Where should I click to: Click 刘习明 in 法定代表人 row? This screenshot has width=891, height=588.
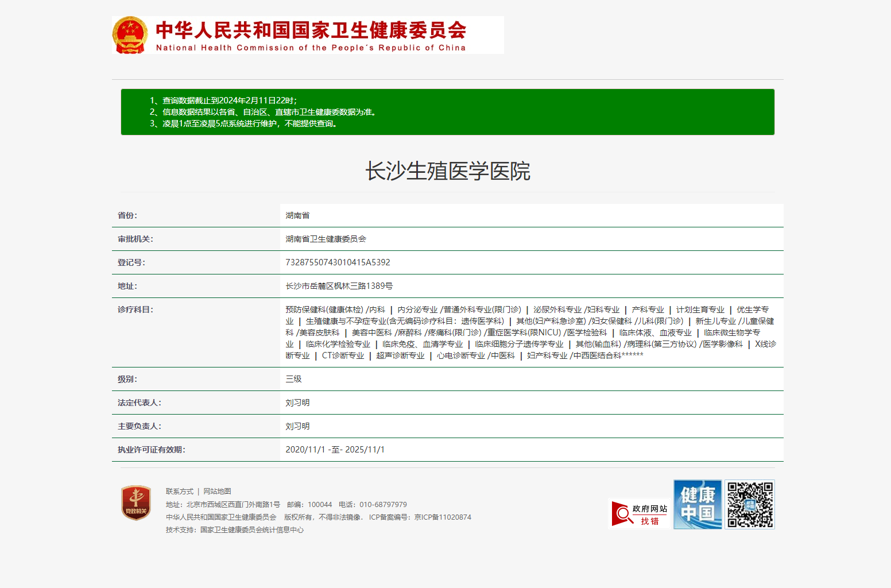297,403
